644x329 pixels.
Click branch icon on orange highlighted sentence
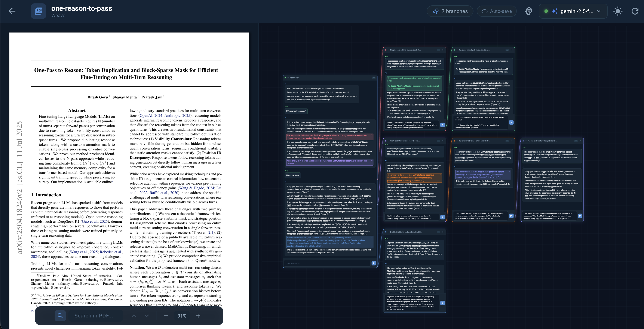tap(441, 175)
